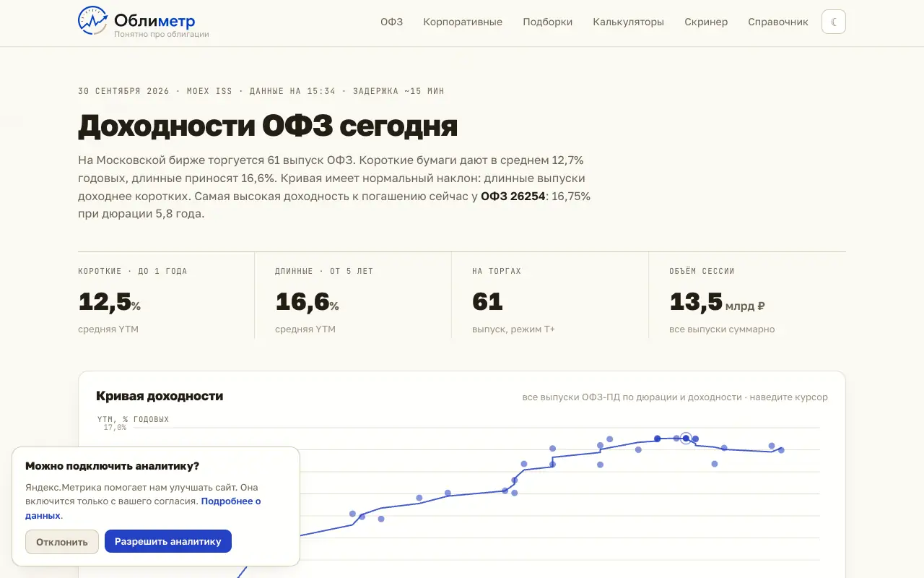The image size is (924, 578).
Task: Click the 12,5% short bonds YTM value
Action: coord(109,301)
